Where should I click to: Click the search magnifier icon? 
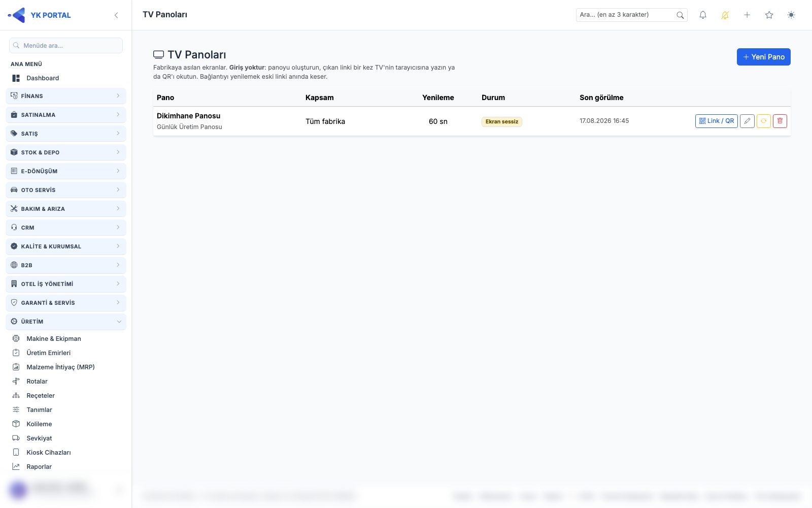coord(680,15)
